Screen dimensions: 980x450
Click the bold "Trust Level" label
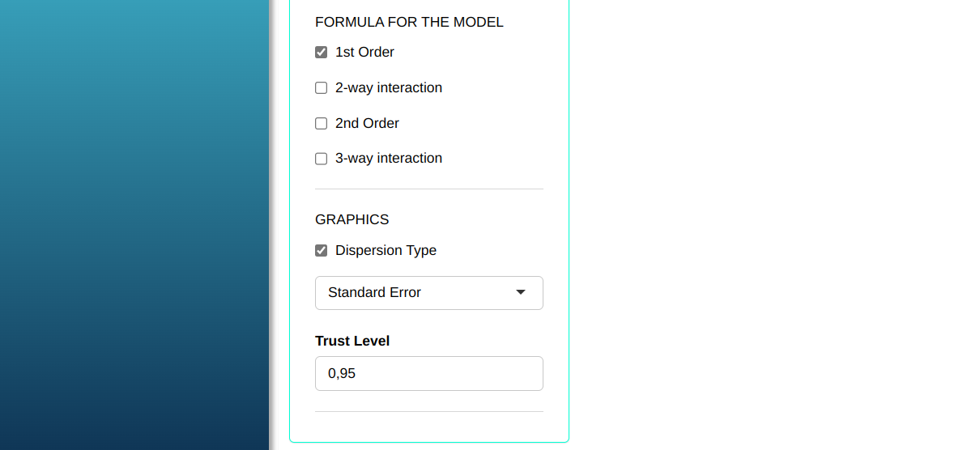tap(352, 342)
